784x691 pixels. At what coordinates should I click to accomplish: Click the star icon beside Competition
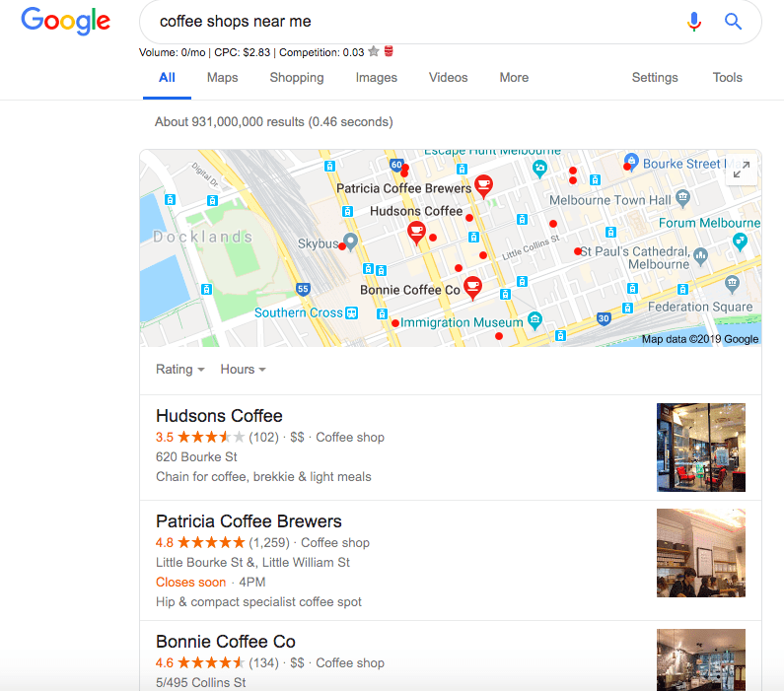(x=374, y=51)
